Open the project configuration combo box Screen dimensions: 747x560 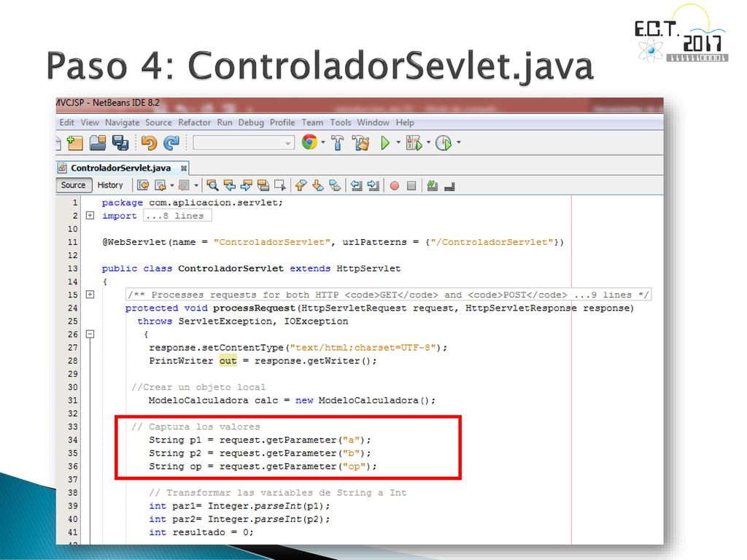tap(244, 143)
